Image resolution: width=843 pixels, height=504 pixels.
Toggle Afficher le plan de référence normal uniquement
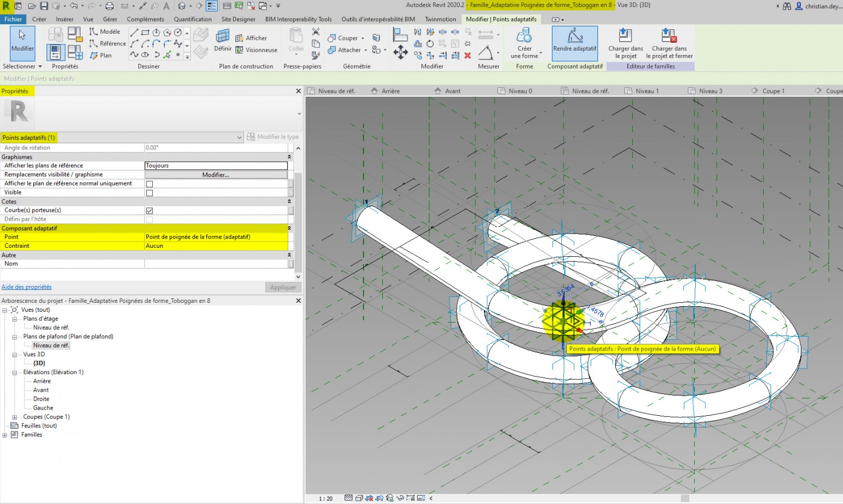pos(149,184)
